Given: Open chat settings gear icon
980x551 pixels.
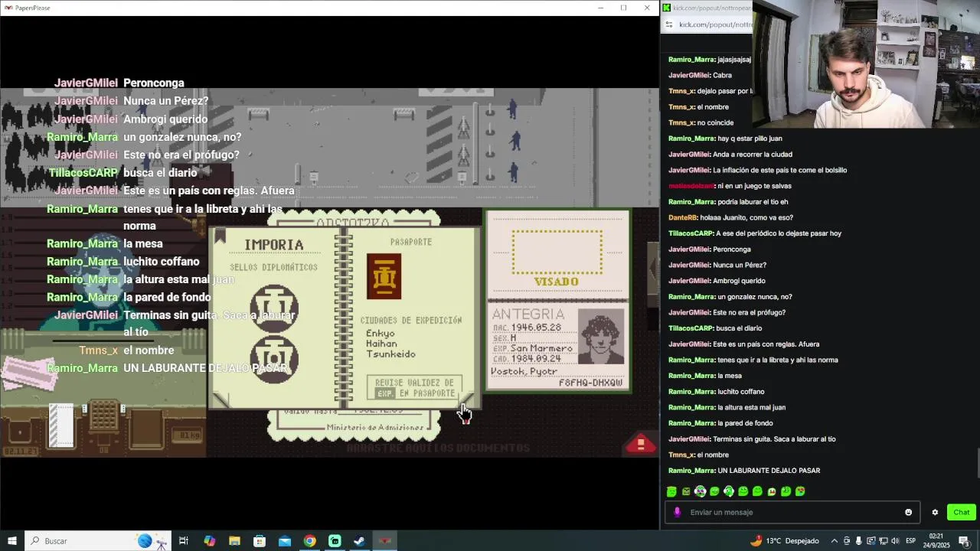Looking at the screenshot, I should [935, 513].
